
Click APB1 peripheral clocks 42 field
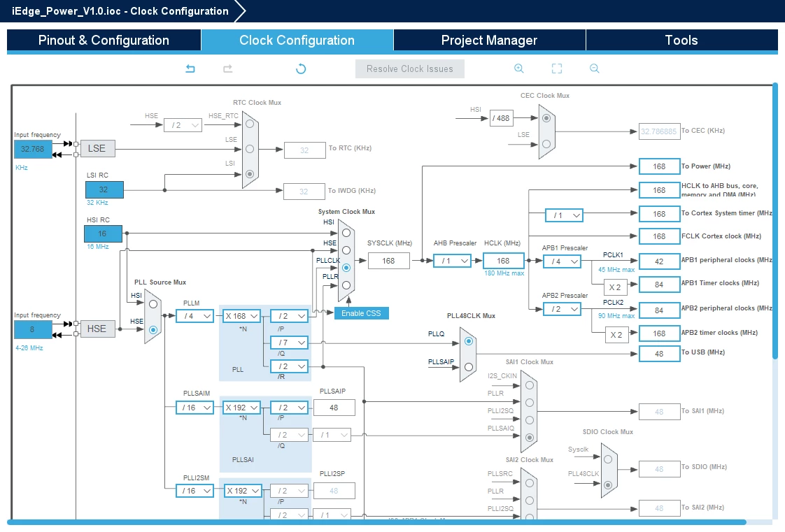[x=659, y=261]
